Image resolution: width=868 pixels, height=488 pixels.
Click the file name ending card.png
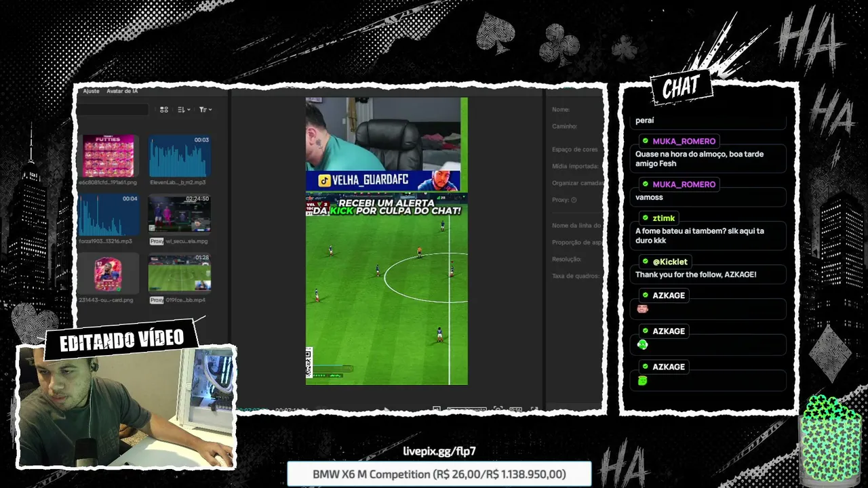tap(106, 300)
